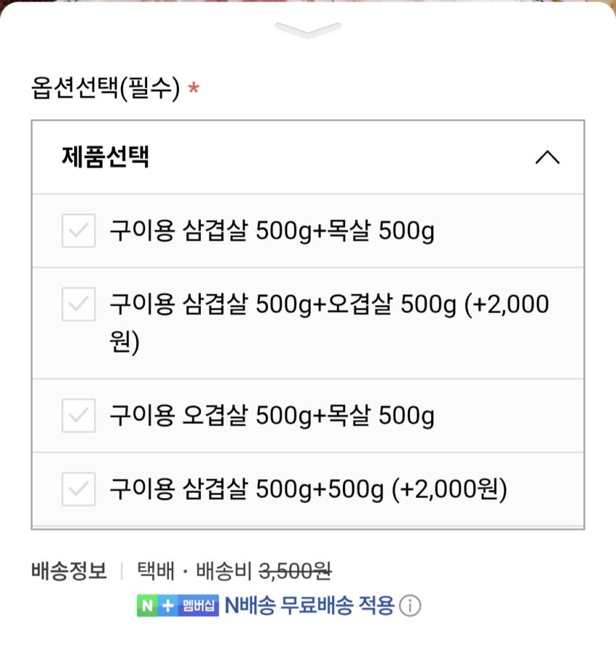
Task: Select option text 구이용 삼겹살 500g+목살 500g
Action: (x=272, y=231)
